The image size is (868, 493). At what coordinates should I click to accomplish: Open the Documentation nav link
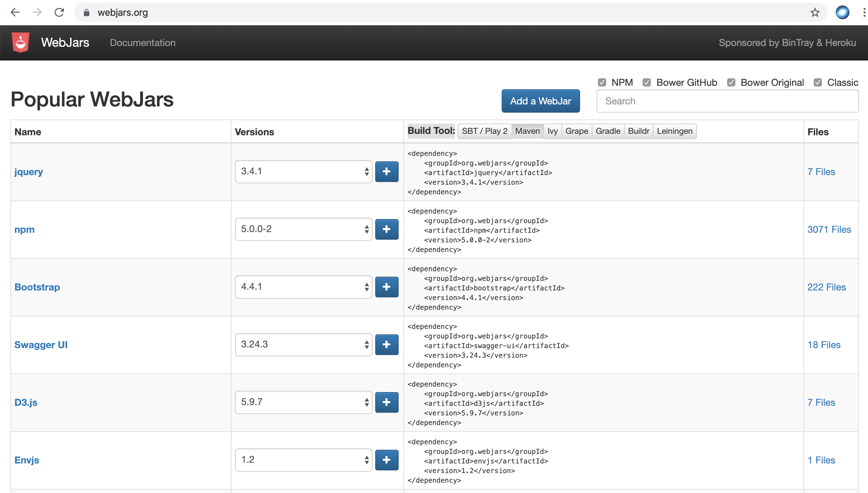(x=143, y=43)
